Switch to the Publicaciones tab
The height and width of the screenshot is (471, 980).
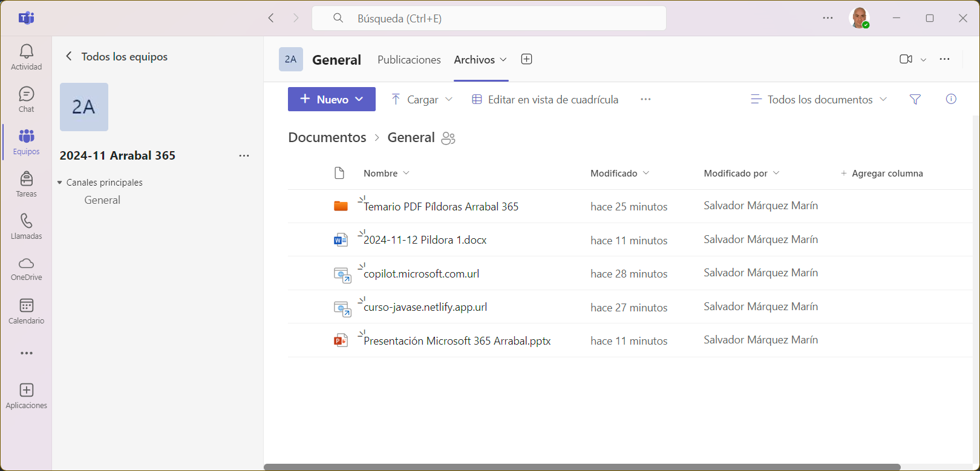(x=409, y=59)
